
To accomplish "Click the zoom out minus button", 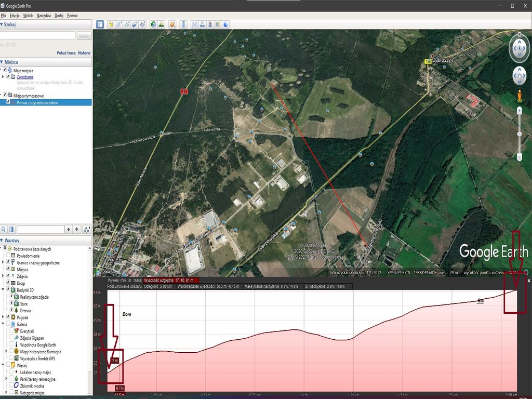I will point(520,157).
